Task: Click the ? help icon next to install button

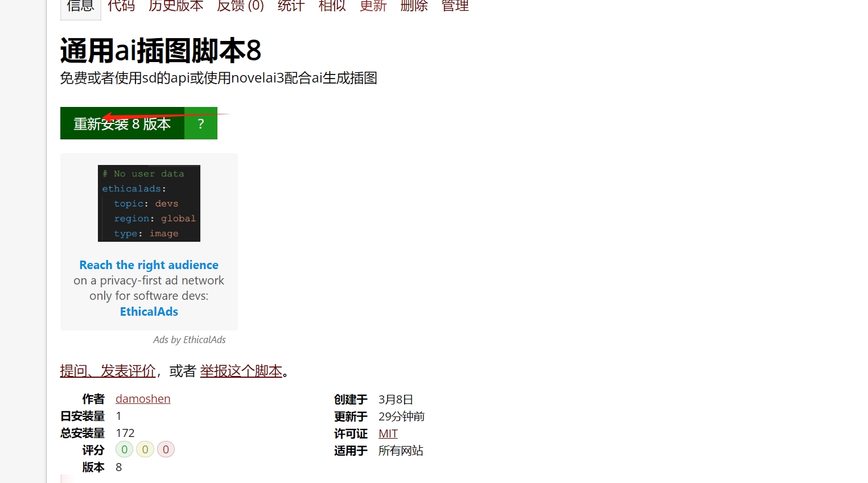Action: (x=200, y=123)
